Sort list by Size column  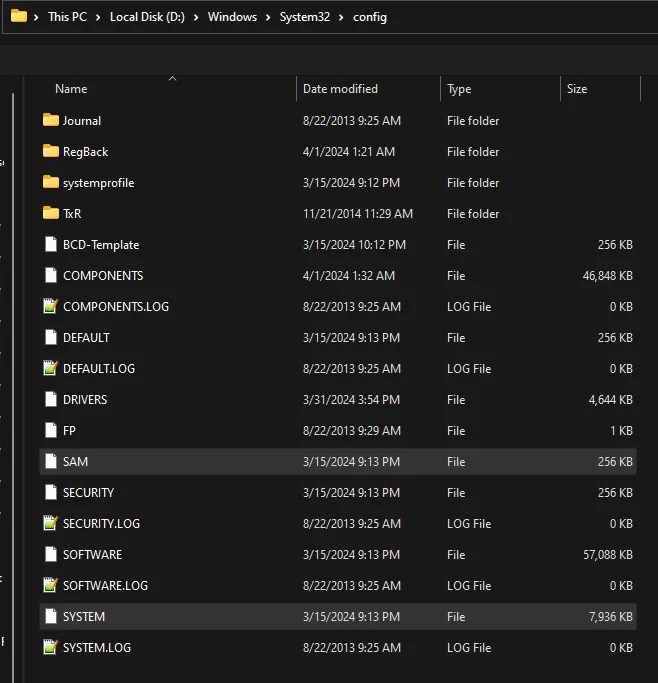point(577,89)
